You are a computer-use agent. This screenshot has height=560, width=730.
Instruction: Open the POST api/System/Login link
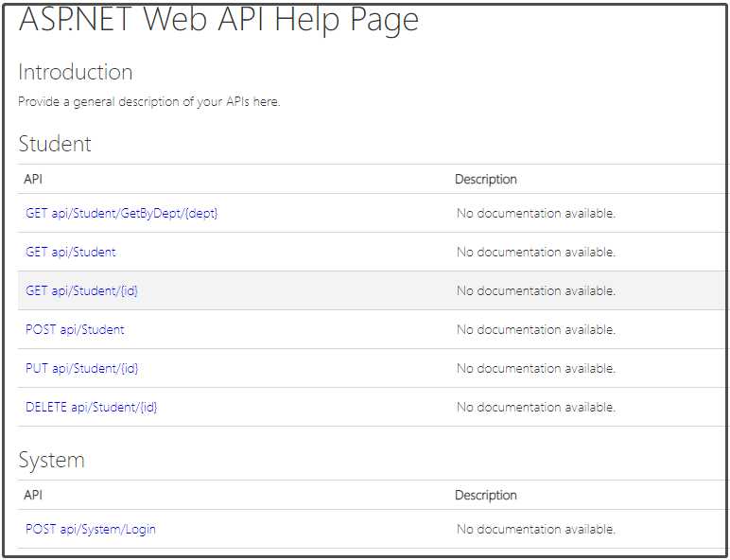(x=91, y=529)
